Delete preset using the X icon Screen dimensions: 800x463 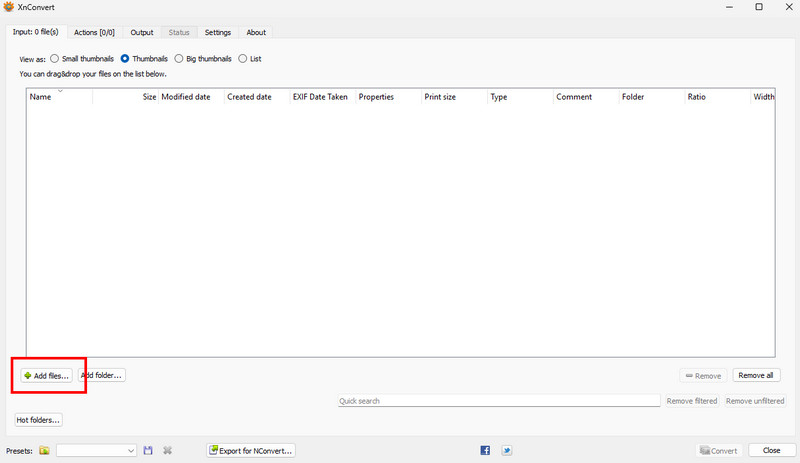tap(168, 451)
